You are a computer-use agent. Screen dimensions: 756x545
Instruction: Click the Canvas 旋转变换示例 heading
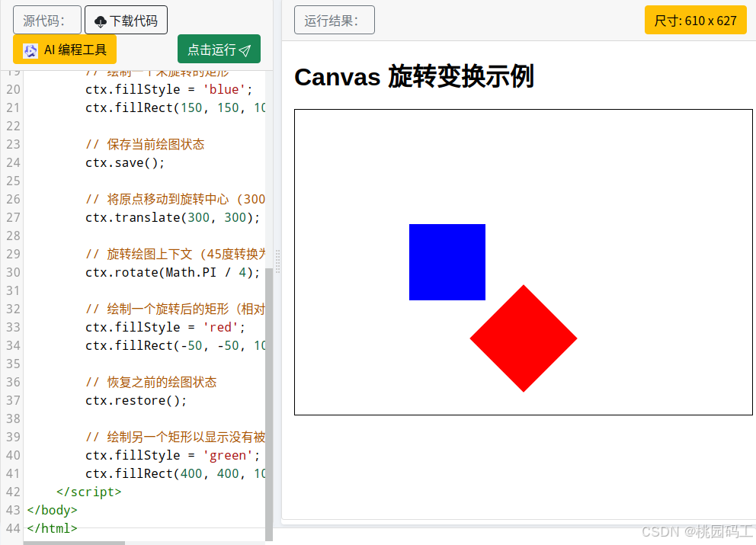pos(414,77)
